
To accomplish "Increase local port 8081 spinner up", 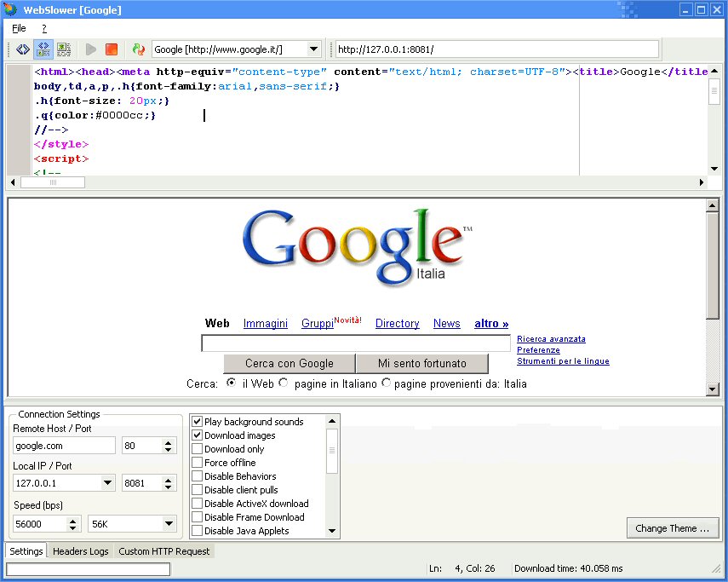I will click(x=168, y=480).
